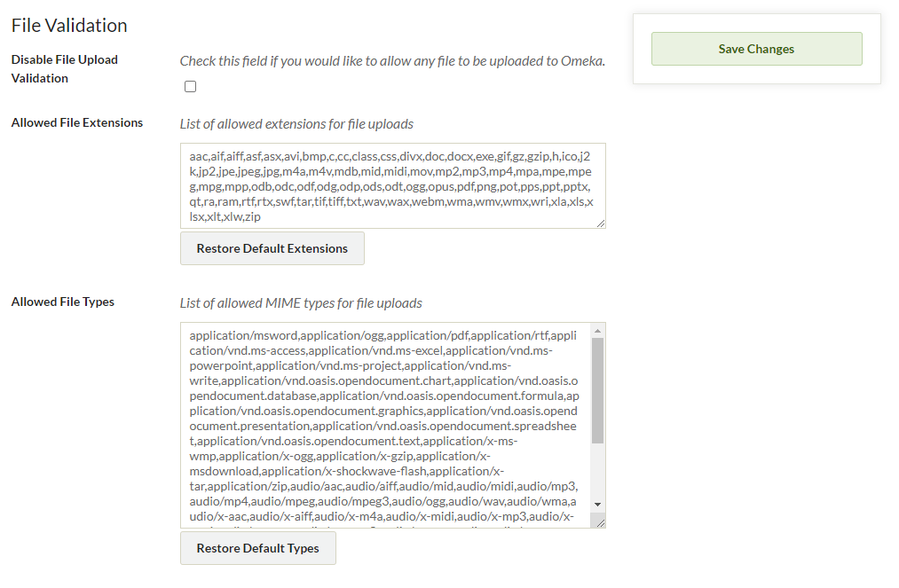Click the MIME types scrollbar thumb
This screenshot has width=899, height=588.
[x=597, y=390]
